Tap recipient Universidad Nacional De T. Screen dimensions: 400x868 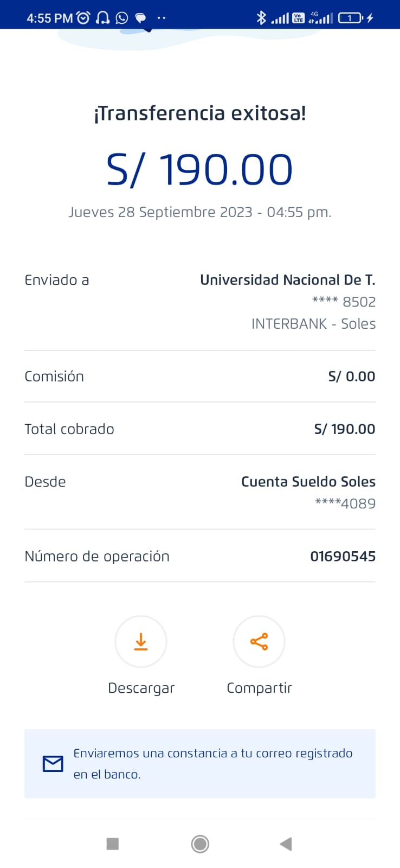(287, 280)
